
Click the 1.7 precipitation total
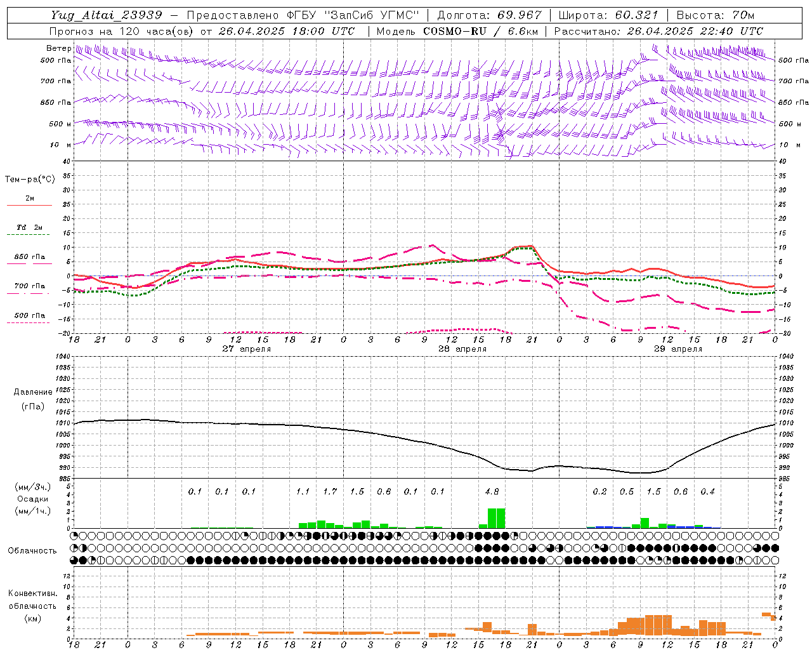pos(330,492)
